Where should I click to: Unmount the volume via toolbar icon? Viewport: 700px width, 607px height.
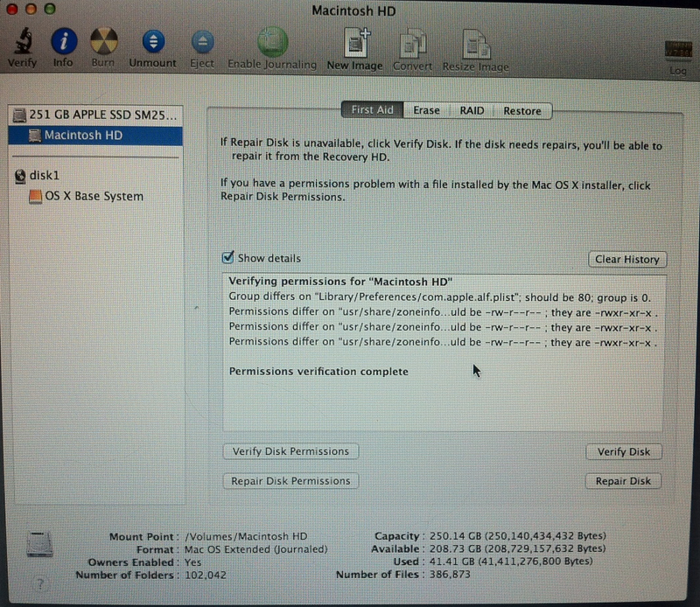(153, 42)
